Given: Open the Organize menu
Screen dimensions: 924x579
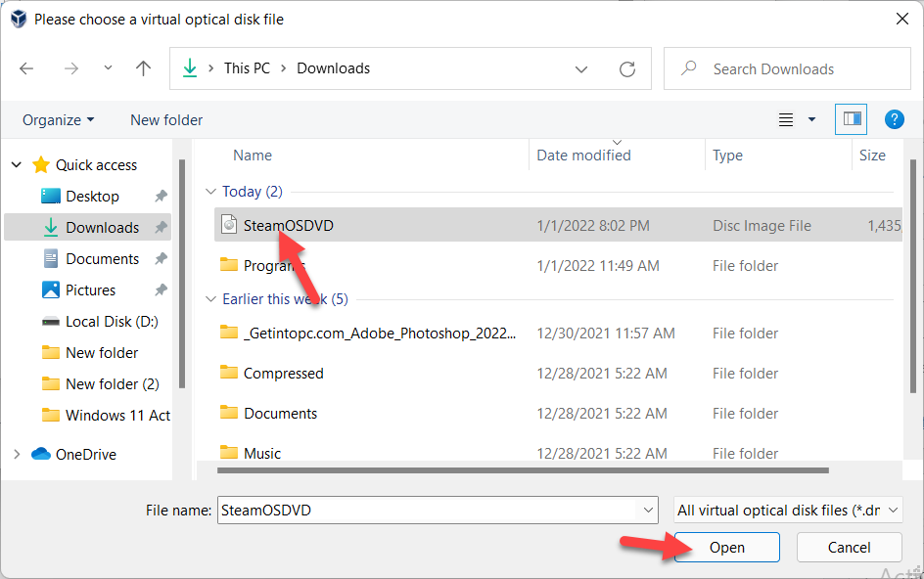Looking at the screenshot, I should 59,119.
